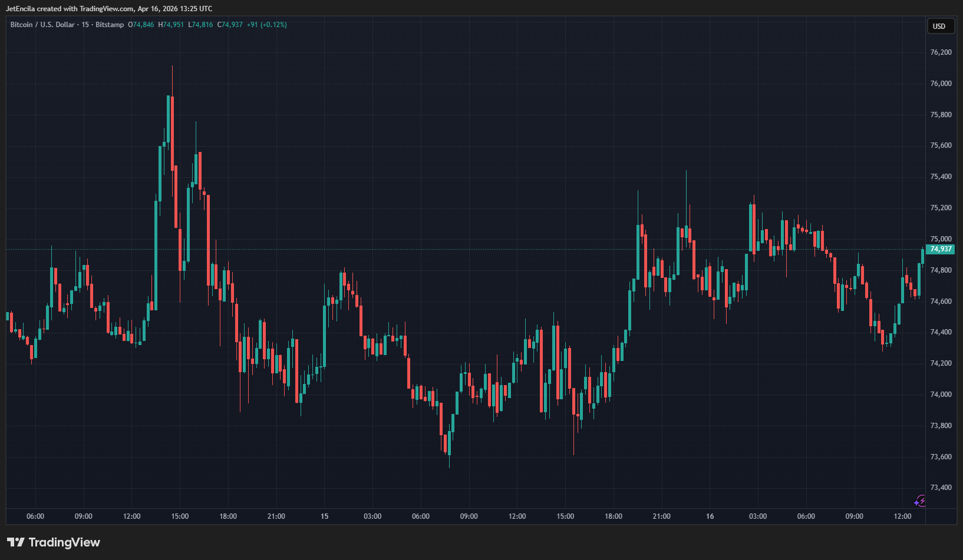Click the high value H74,951 in legend
The height and width of the screenshot is (560, 963).
pos(171,25)
